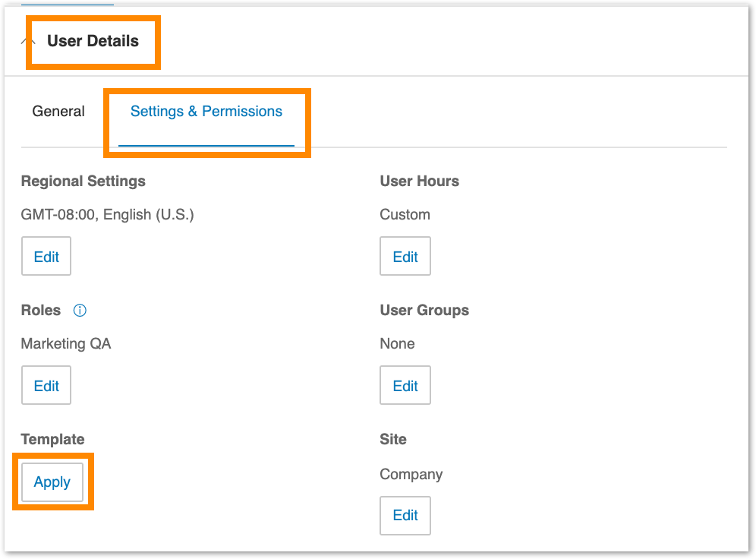Edit the User Groups
This screenshot has height=559, width=756.
pyautogui.click(x=405, y=385)
